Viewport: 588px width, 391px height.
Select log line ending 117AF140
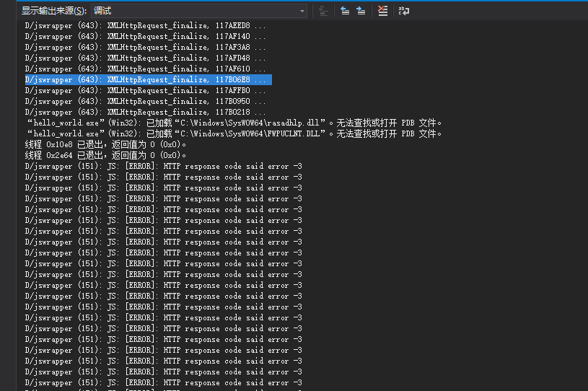[145, 36]
